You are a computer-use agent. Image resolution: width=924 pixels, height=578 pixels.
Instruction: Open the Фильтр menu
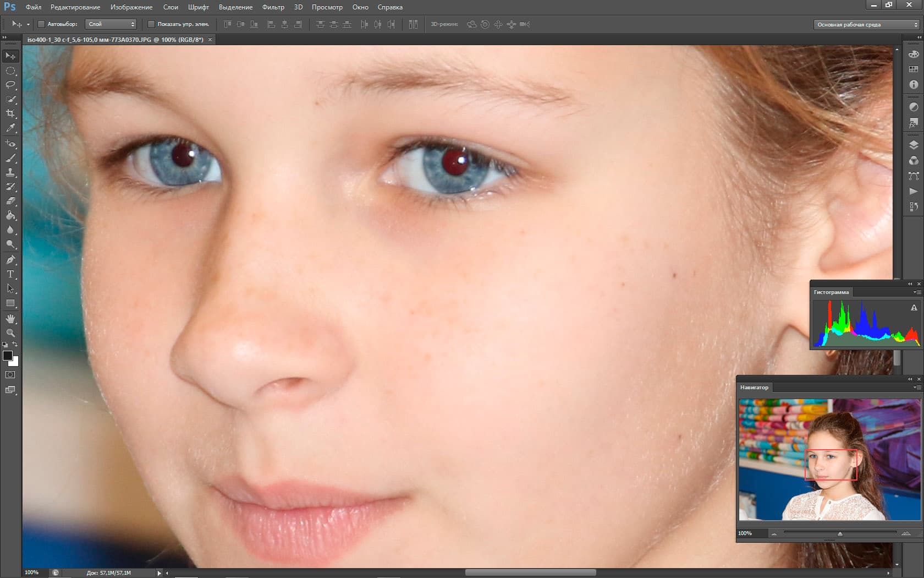tap(273, 7)
